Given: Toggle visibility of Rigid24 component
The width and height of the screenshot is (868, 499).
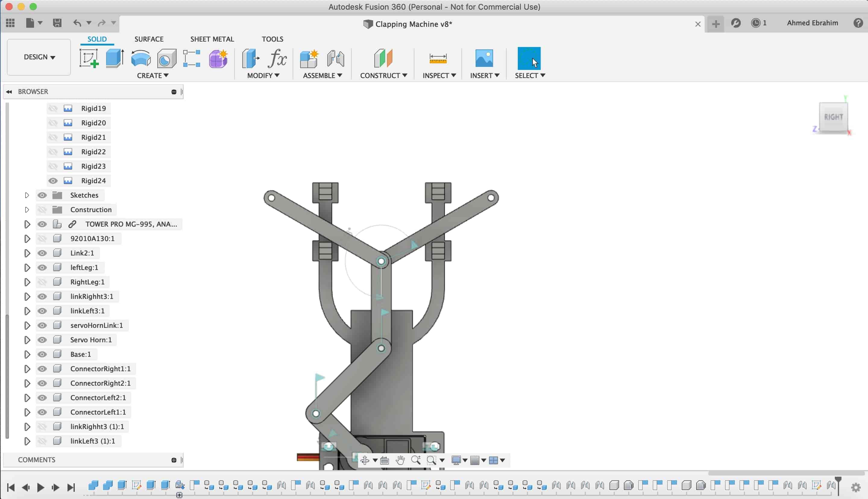Looking at the screenshot, I should point(53,180).
